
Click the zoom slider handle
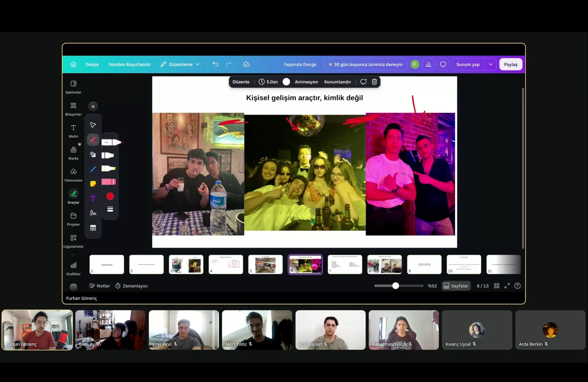click(396, 286)
